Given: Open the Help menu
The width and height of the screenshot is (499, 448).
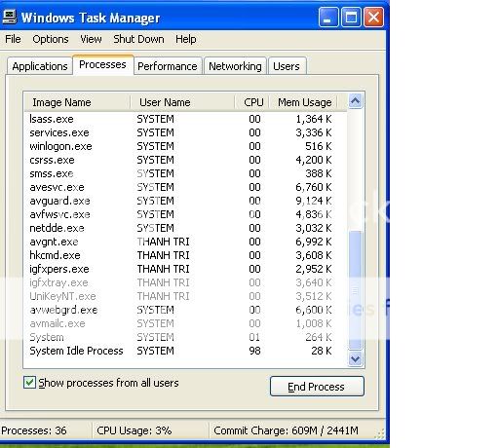Looking at the screenshot, I should click(186, 39).
